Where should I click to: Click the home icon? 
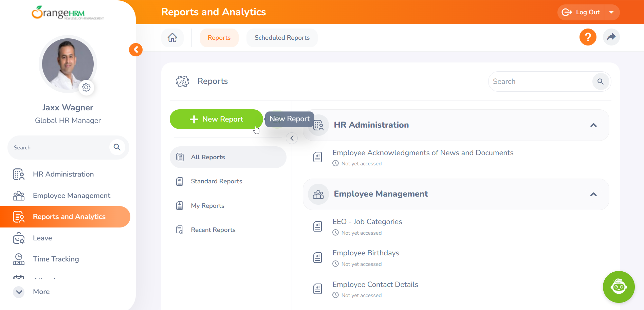click(172, 38)
